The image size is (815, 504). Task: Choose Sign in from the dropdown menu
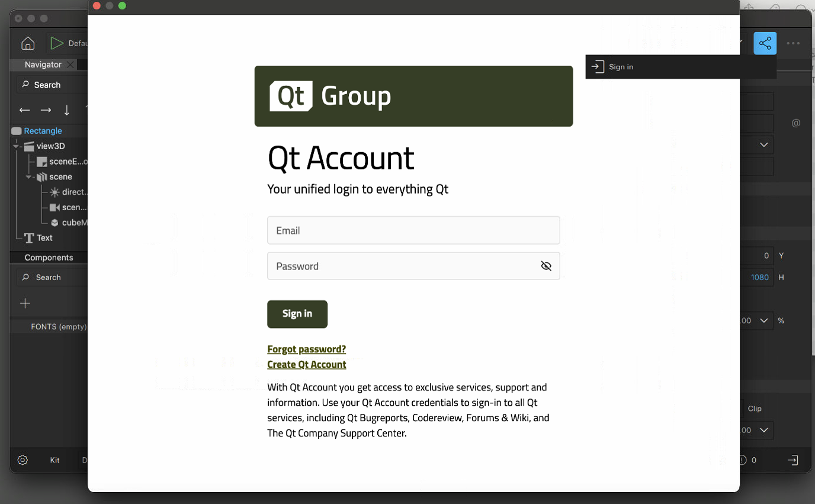tap(681, 67)
